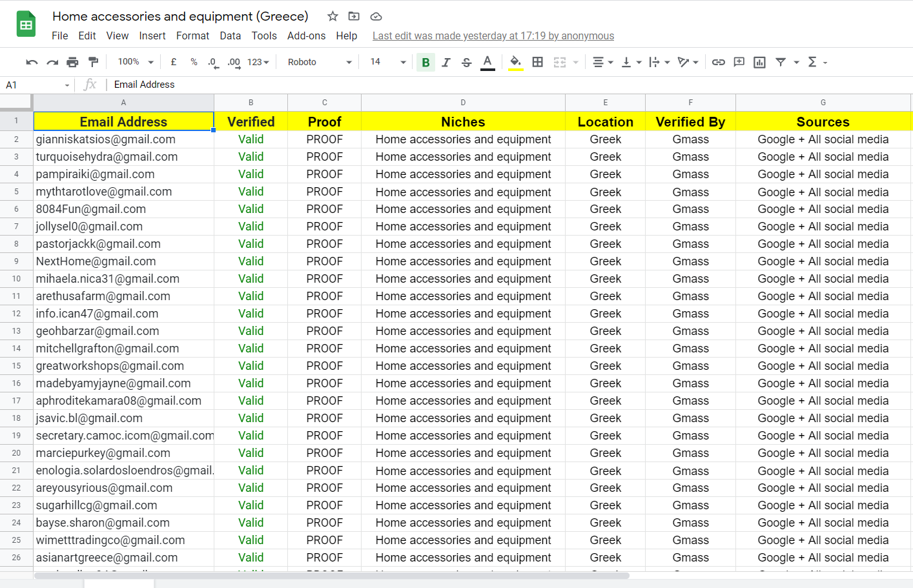Open the font size dropdown

click(387, 62)
